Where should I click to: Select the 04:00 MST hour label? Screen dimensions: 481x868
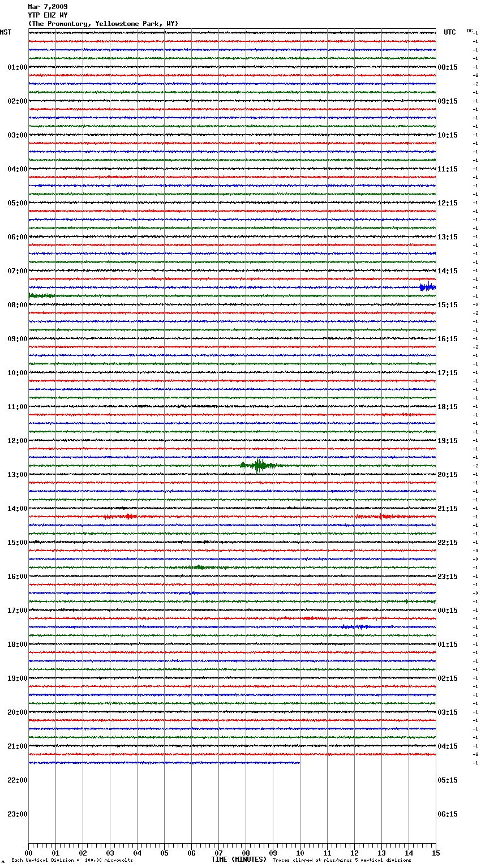click(18, 169)
